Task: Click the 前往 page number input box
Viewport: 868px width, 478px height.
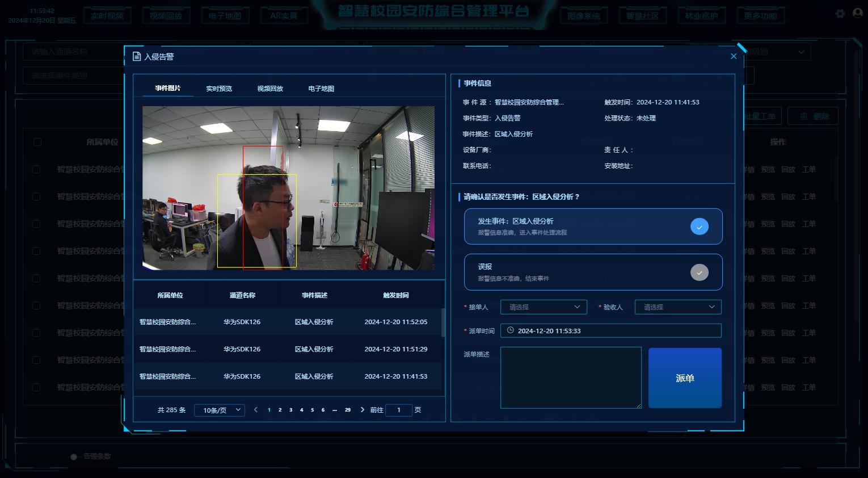Action: point(399,410)
